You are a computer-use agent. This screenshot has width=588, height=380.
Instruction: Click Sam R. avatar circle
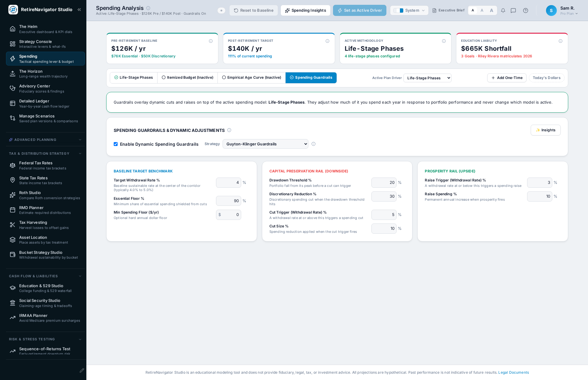tap(551, 11)
